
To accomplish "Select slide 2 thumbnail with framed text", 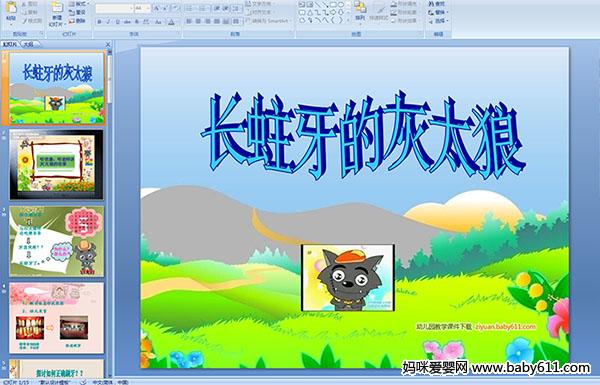I will (56, 165).
